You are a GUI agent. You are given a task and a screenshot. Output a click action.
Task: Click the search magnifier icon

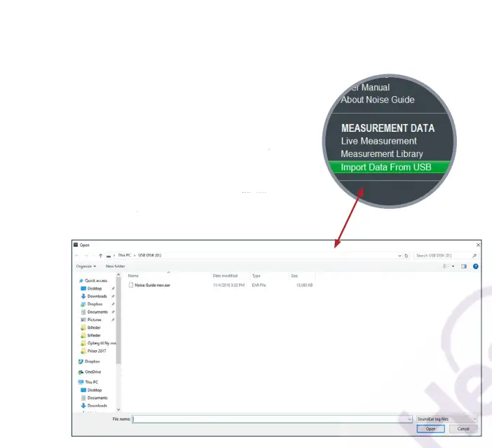[474, 256]
